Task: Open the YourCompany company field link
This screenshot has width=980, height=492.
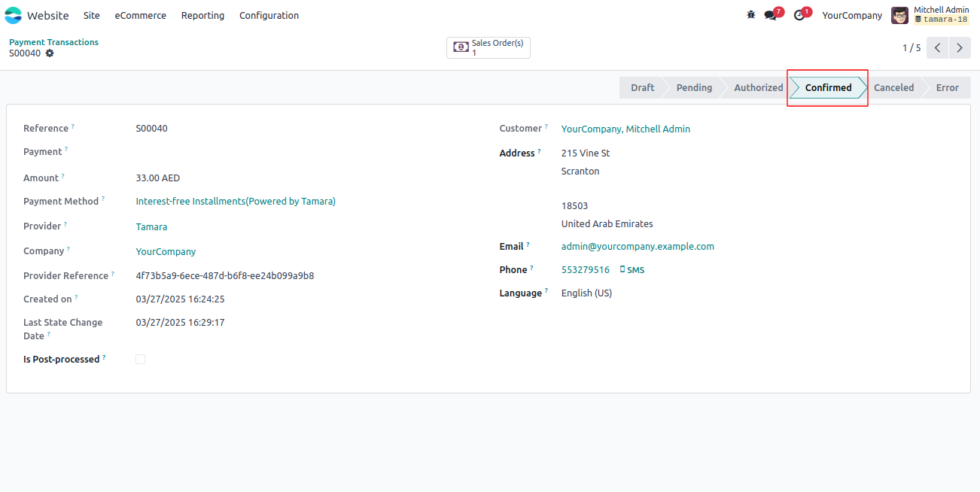Action: tap(166, 251)
